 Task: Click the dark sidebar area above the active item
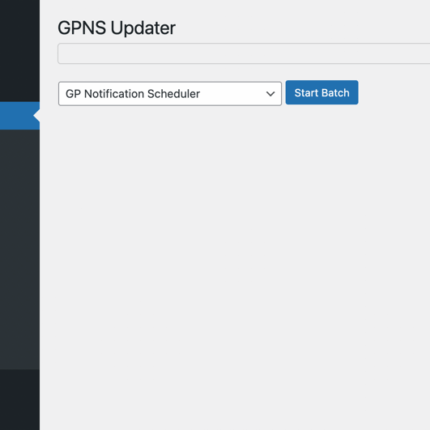[20, 51]
